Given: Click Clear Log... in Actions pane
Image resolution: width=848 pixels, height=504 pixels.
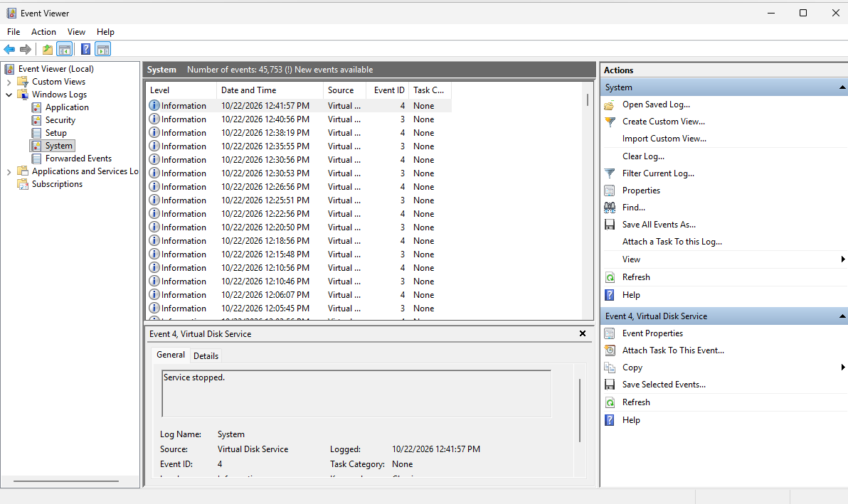Looking at the screenshot, I should coord(643,156).
